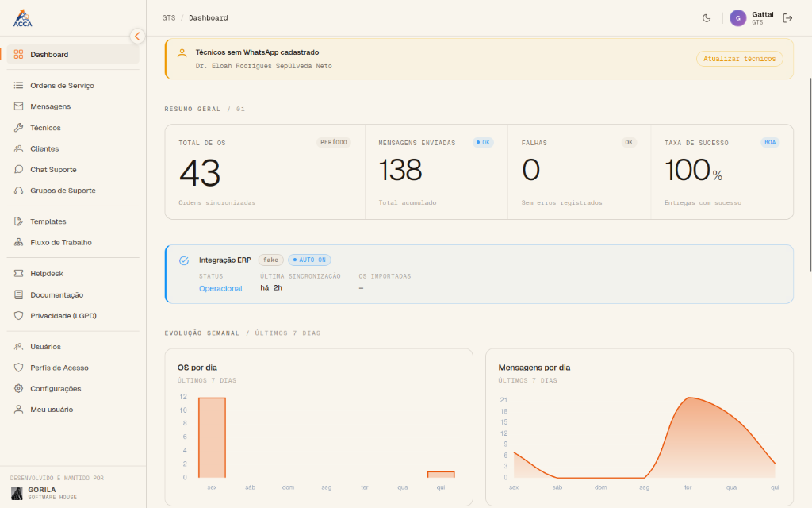Open Chat Suporte

coord(73,170)
